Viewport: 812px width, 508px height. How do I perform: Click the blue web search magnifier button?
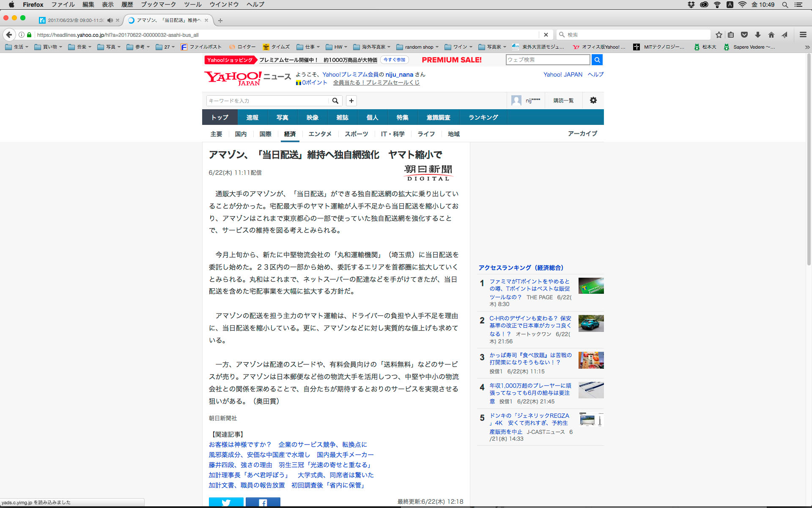[x=597, y=60]
